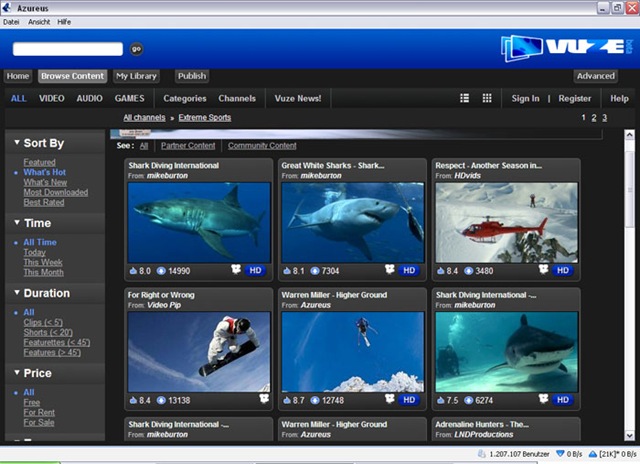Click share icon on For Right or Wrong
This screenshot has width=640, height=464.
(x=264, y=398)
